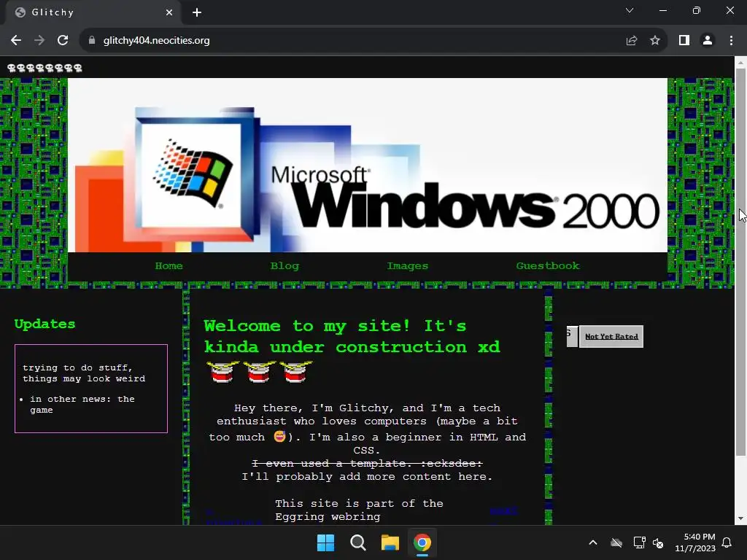Go back to previous page
The height and width of the screenshot is (560, 747).
click(x=16, y=41)
